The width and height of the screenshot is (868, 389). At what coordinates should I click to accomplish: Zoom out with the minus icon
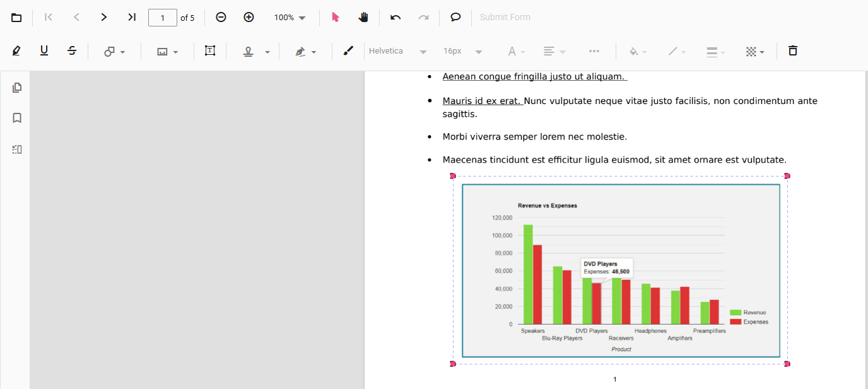(x=221, y=18)
